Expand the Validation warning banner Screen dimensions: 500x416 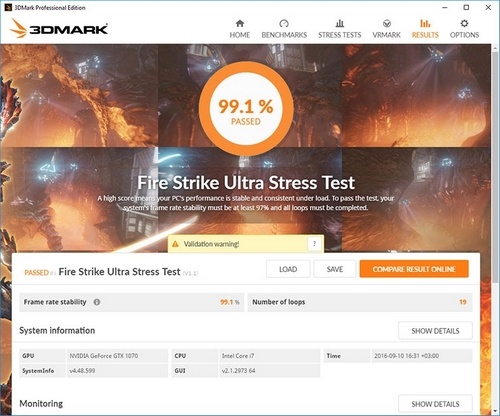(246, 244)
